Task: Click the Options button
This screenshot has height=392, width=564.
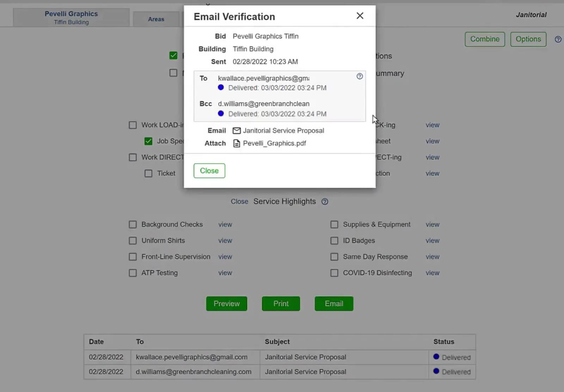Action: [x=528, y=39]
